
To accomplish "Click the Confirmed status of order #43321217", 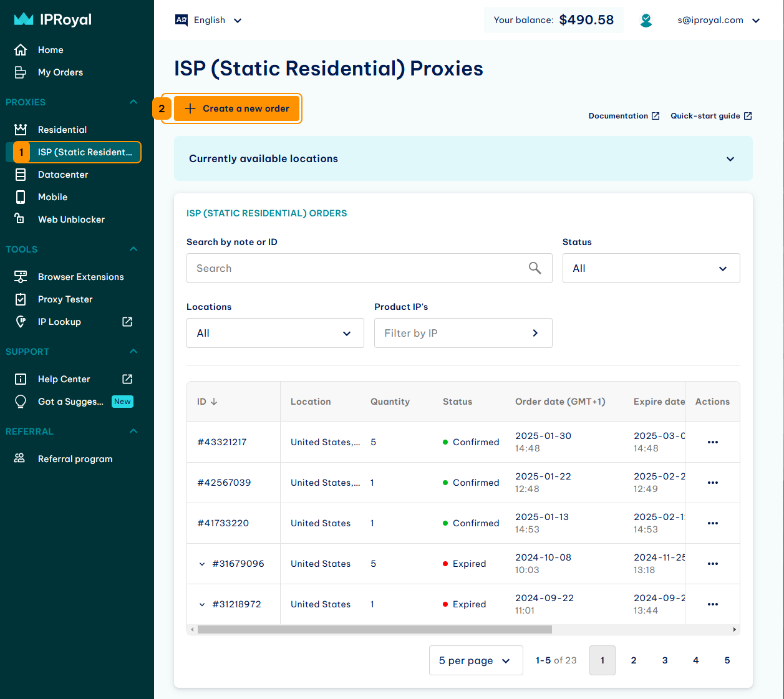I will point(471,442).
